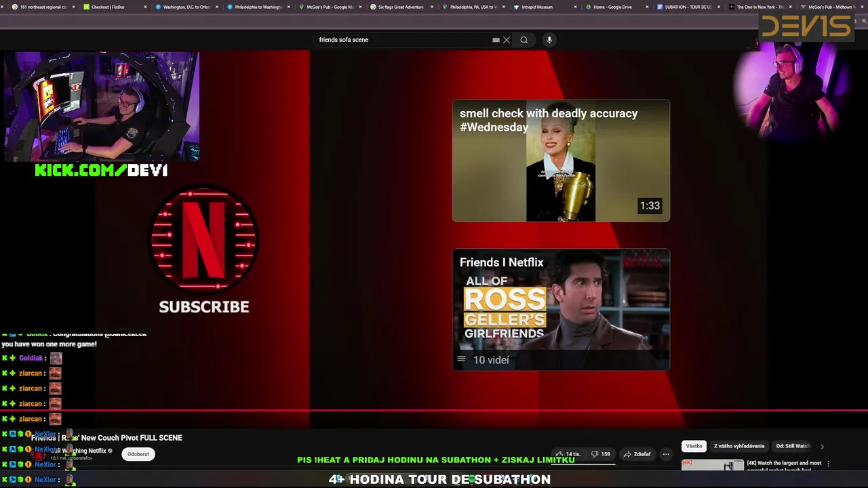This screenshot has width=868, height=488.
Task: Like the video (14 tis.)
Action: pos(569,454)
